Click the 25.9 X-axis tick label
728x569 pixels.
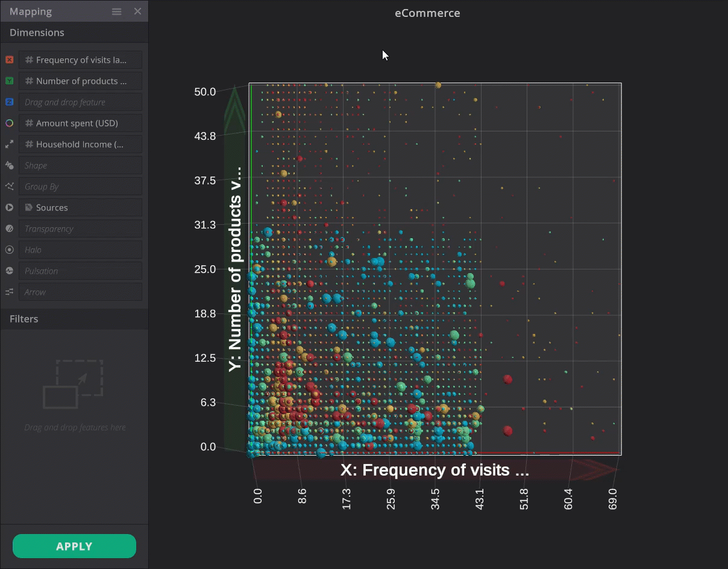391,499
